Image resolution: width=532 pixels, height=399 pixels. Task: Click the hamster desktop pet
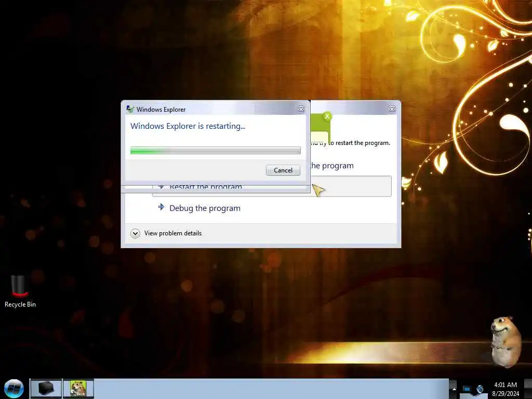tap(506, 342)
